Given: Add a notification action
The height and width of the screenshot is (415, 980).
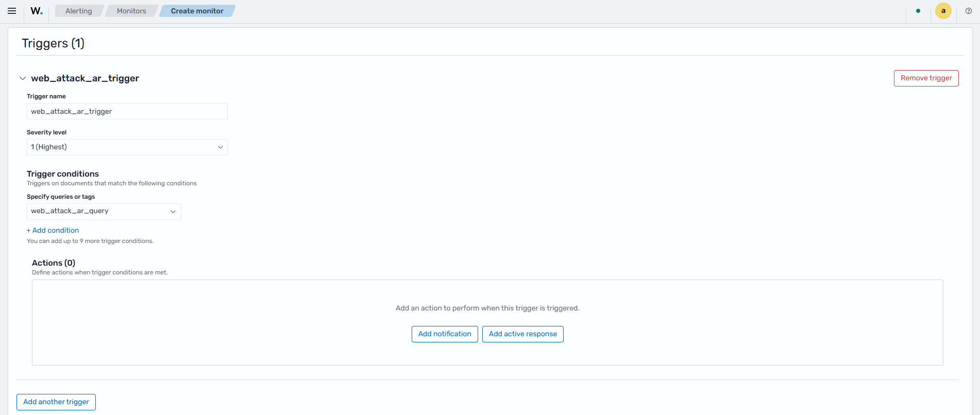Looking at the screenshot, I should 445,334.
